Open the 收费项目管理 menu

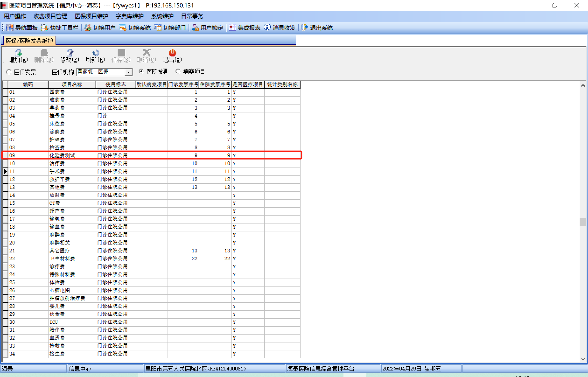tap(50, 16)
